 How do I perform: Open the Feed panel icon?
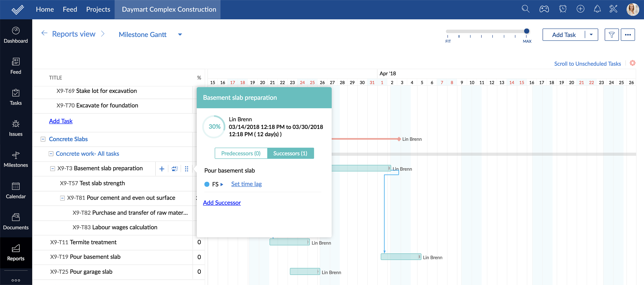pyautogui.click(x=16, y=66)
